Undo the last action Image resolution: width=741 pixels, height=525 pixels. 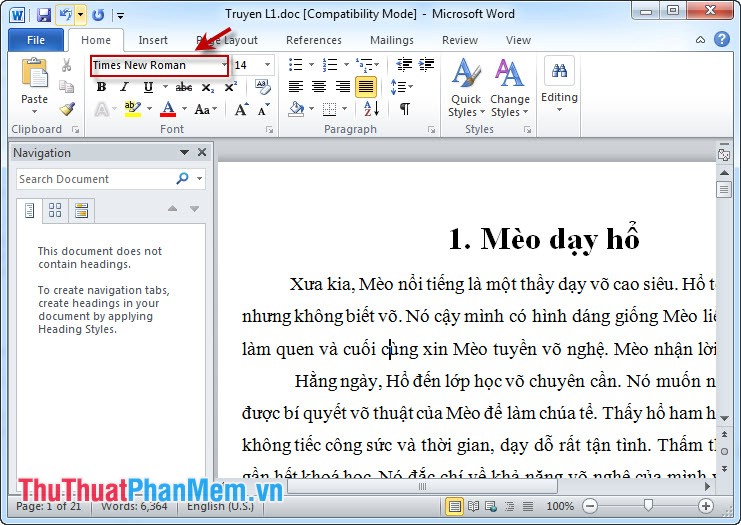click(66, 15)
